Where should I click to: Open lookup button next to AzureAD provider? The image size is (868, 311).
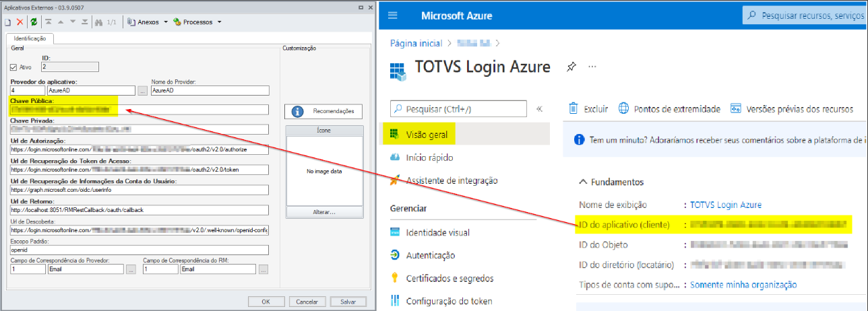(142, 90)
